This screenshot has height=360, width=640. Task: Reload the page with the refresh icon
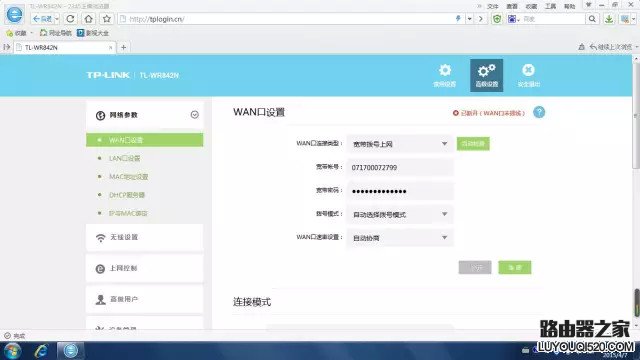tap(70, 19)
